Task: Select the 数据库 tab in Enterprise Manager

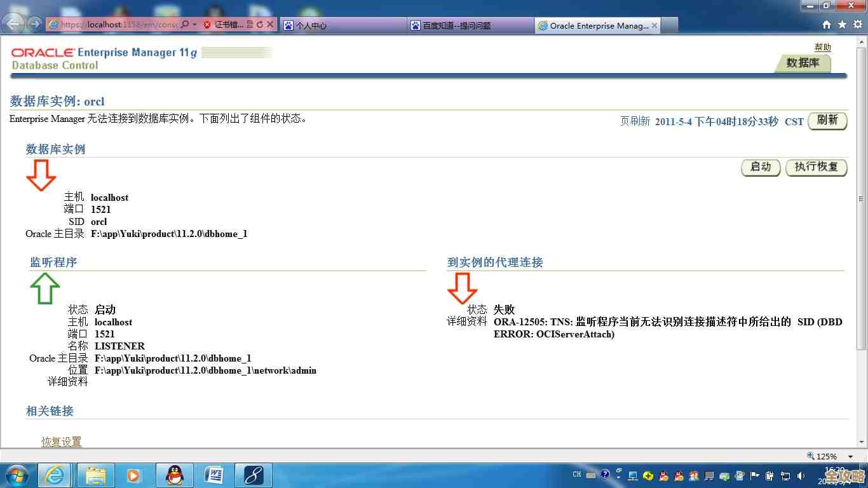Action: [x=803, y=64]
